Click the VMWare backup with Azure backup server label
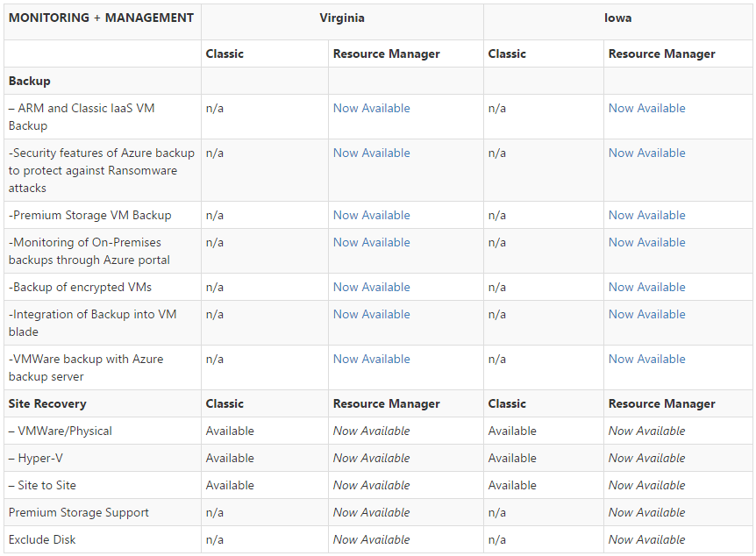Image resolution: width=756 pixels, height=556 pixels. tap(86, 367)
